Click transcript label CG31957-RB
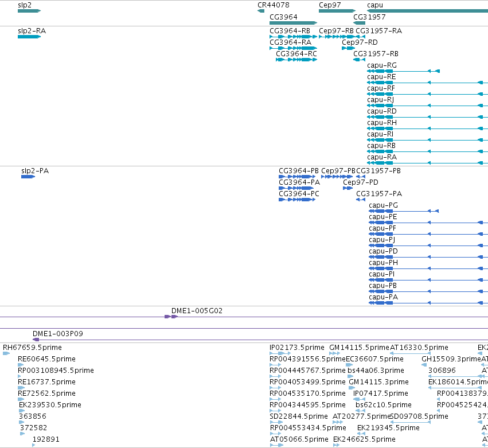This screenshot has height=448, width=488. click(x=376, y=54)
